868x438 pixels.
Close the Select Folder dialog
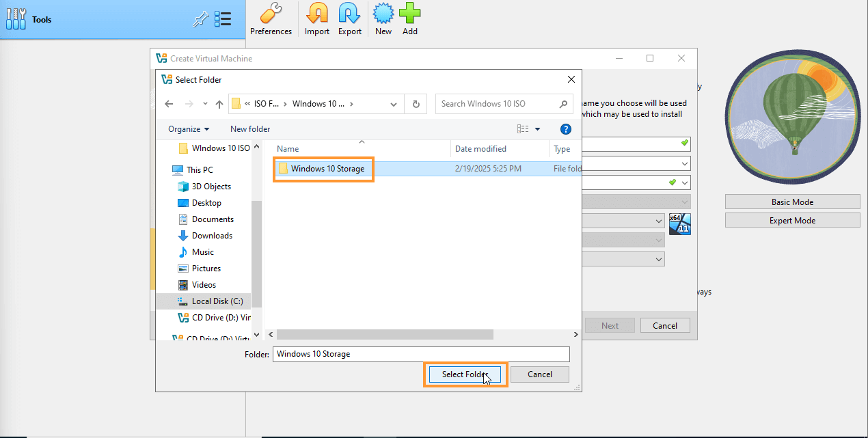point(571,79)
